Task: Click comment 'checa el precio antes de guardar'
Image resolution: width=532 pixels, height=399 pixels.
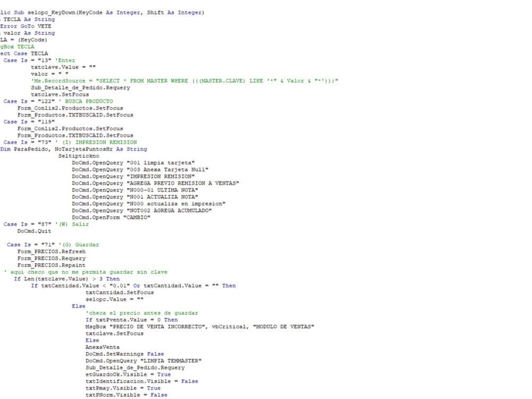Action: click(x=142, y=313)
